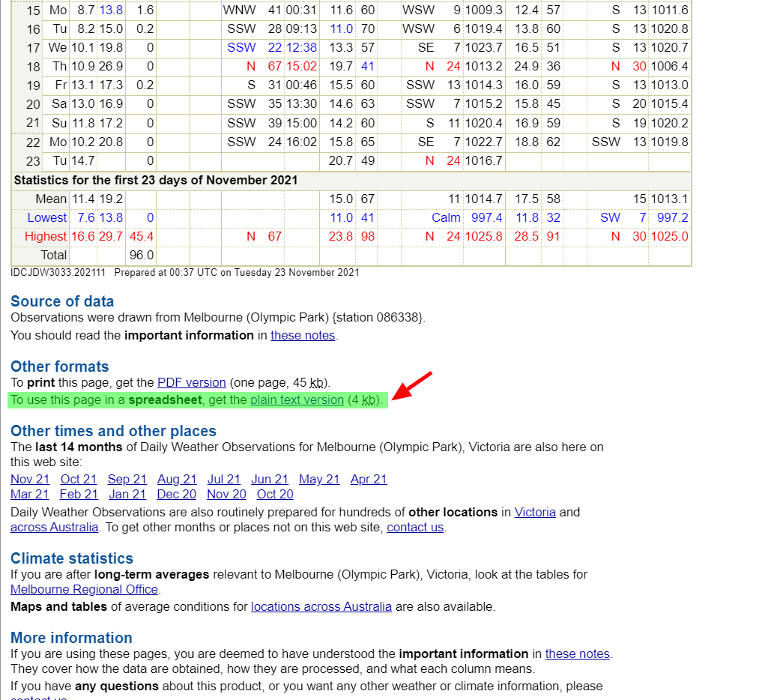Open May 21 observations link
Viewport: 783px width, 700px height.
tap(319, 480)
